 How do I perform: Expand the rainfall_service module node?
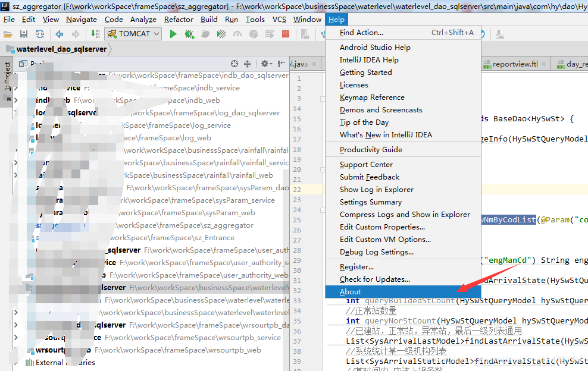click(x=15, y=163)
